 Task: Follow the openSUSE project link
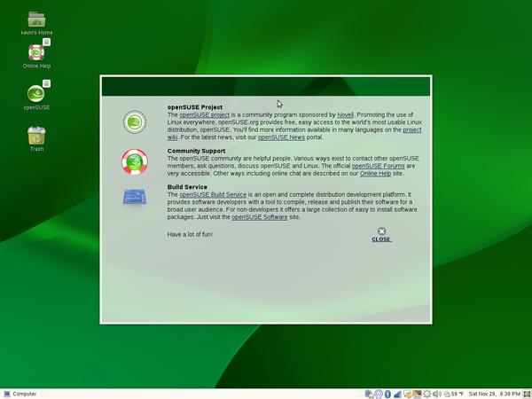coord(204,114)
